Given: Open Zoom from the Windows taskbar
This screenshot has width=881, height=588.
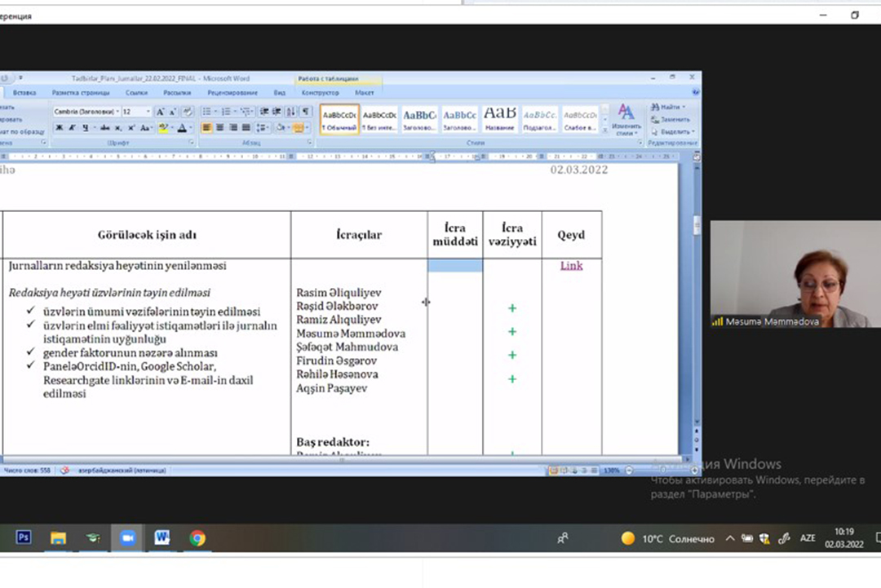Looking at the screenshot, I should click(x=126, y=538).
